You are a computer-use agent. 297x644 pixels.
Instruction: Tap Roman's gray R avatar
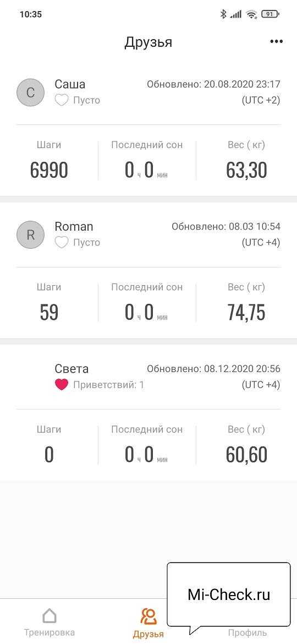click(x=30, y=235)
